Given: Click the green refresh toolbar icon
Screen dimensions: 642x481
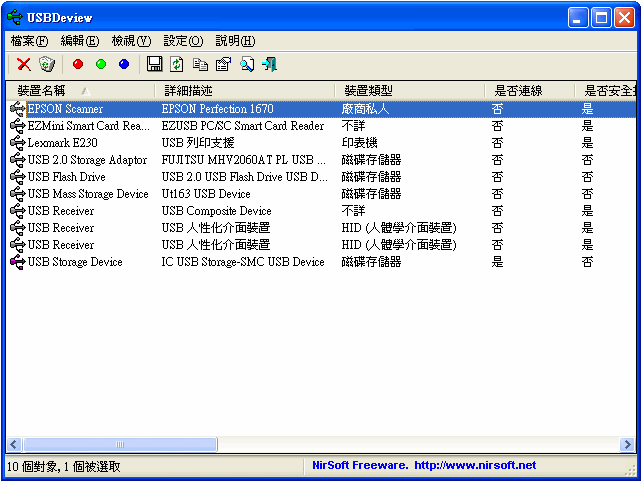Looking at the screenshot, I should [176, 64].
